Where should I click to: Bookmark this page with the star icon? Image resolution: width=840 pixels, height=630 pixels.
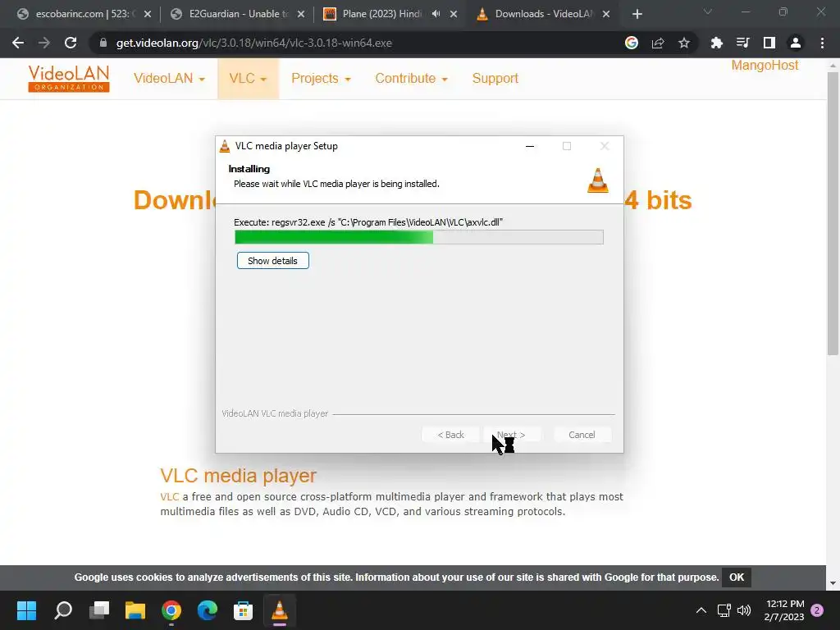click(x=684, y=43)
